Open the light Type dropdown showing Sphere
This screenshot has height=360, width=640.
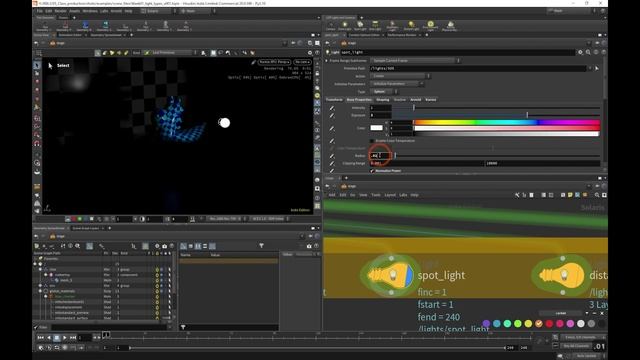point(384,92)
